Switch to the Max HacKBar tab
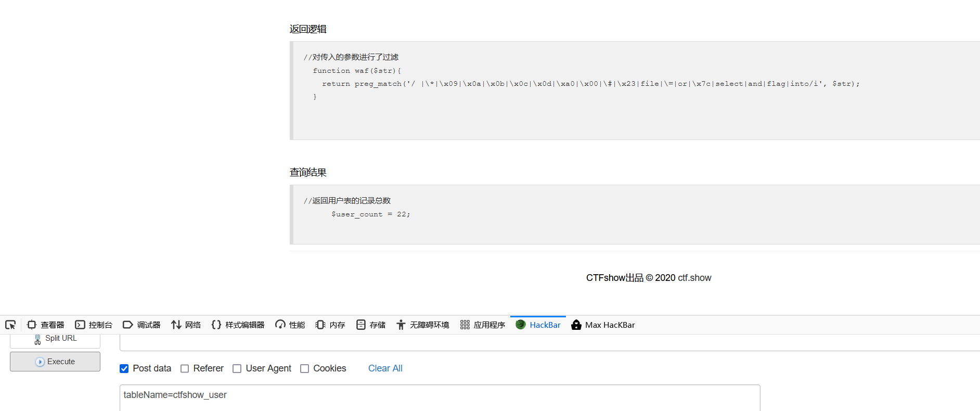This screenshot has width=980, height=411. (x=603, y=325)
